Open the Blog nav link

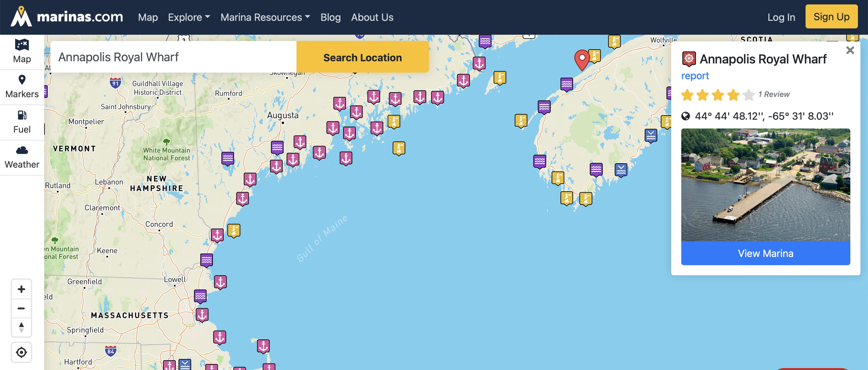pyautogui.click(x=331, y=17)
